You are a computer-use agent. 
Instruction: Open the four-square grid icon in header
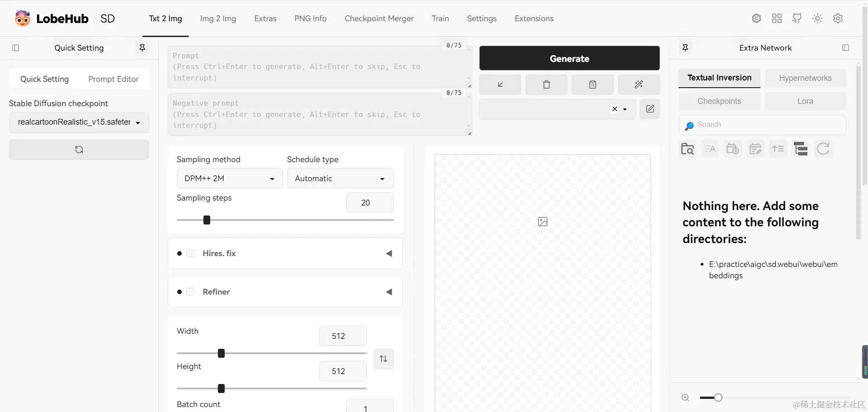tap(777, 19)
